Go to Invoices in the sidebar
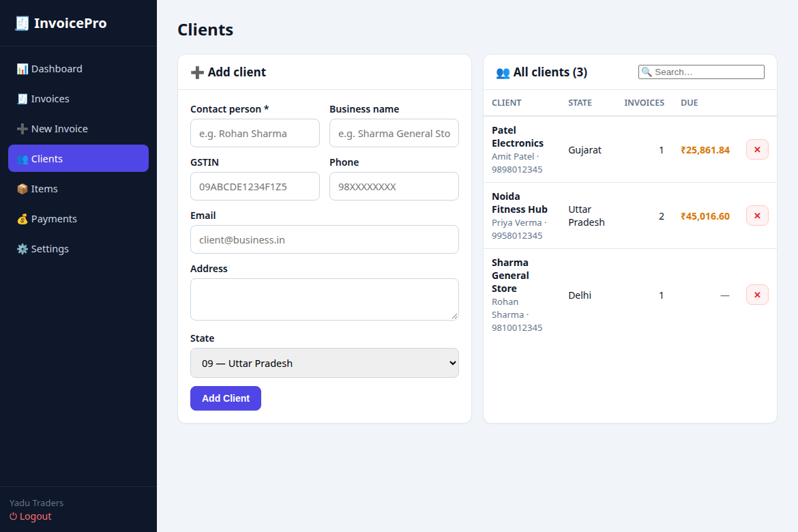 (78, 99)
